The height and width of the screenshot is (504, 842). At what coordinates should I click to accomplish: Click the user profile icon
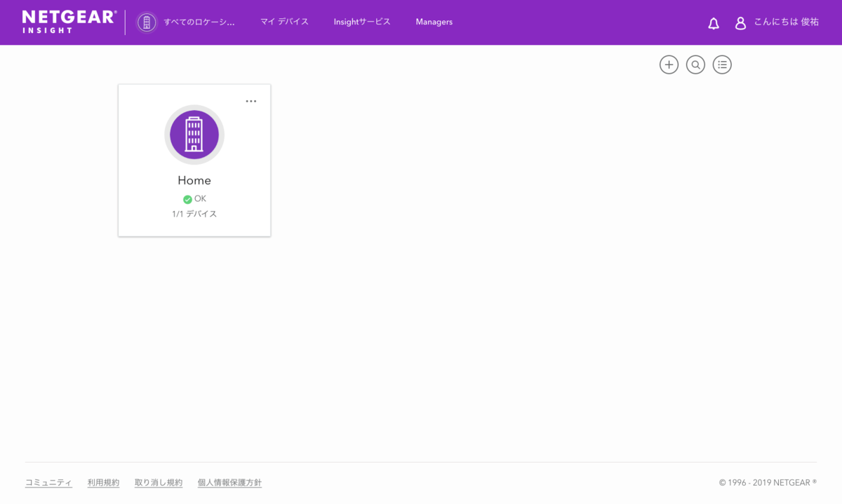(x=740, y=23)
